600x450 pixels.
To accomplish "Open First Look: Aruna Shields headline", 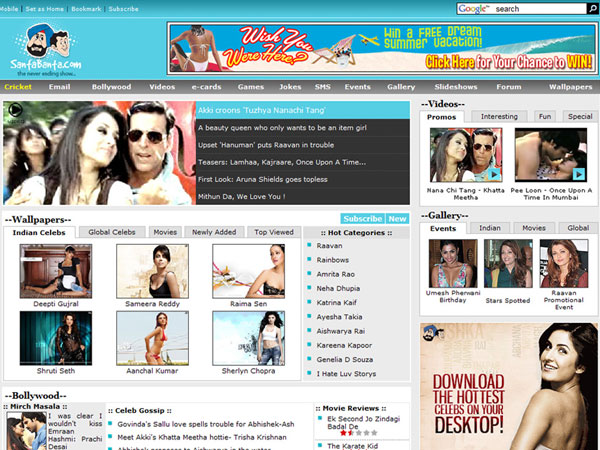I will click(303, 179).
